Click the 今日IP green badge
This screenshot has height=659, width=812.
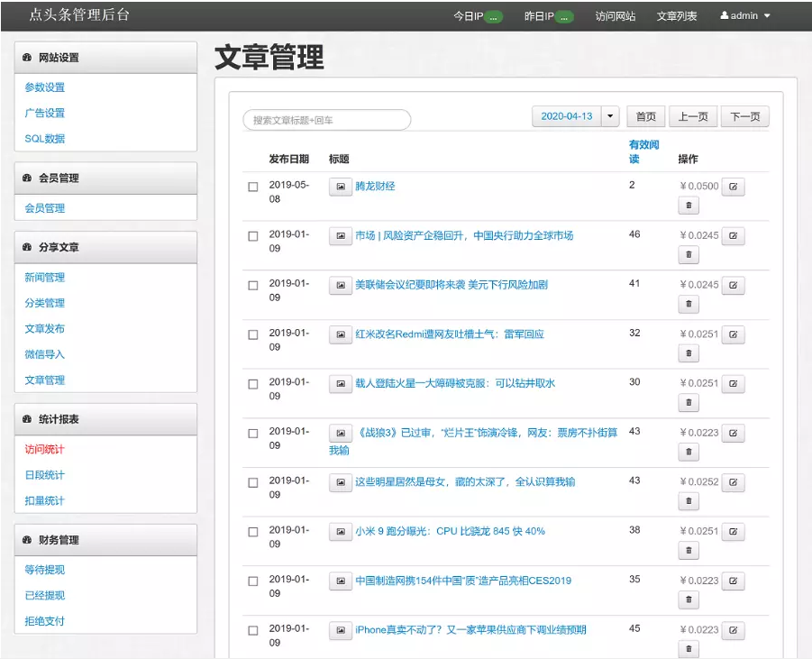493,17
